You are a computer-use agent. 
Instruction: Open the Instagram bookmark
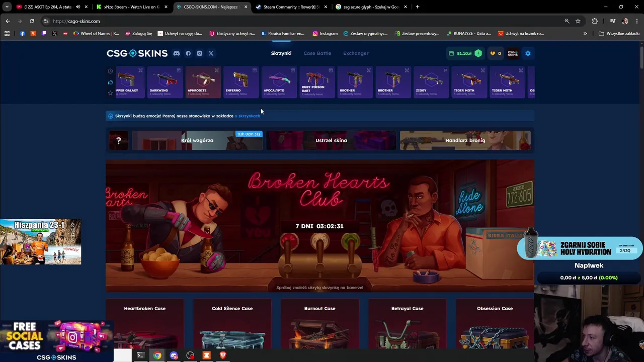[325, 34]
